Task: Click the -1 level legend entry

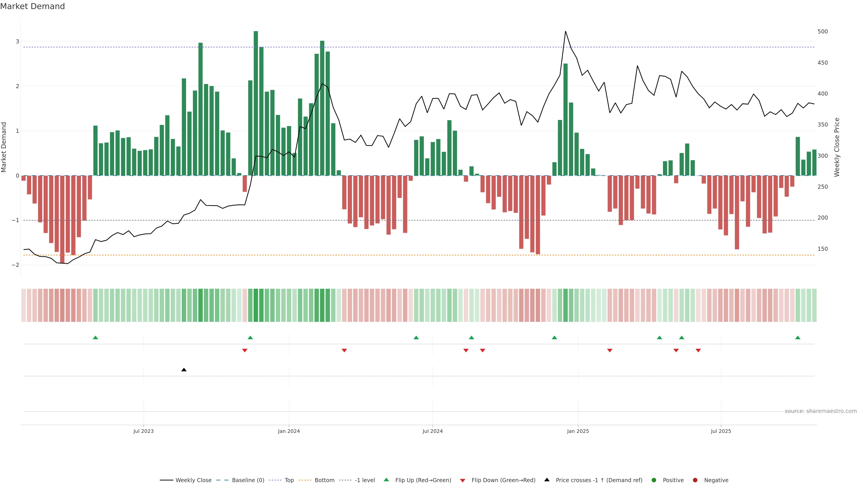Action: click(365, 480)
